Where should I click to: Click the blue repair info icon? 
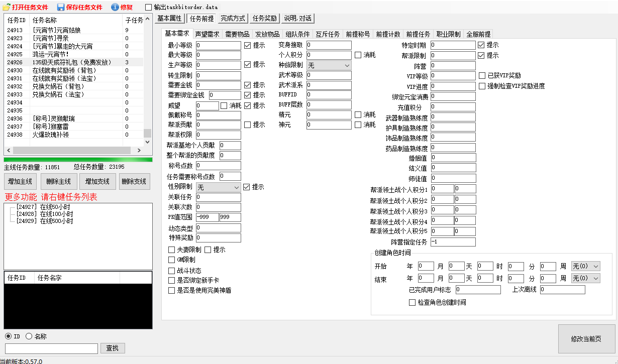click(115, 7)
